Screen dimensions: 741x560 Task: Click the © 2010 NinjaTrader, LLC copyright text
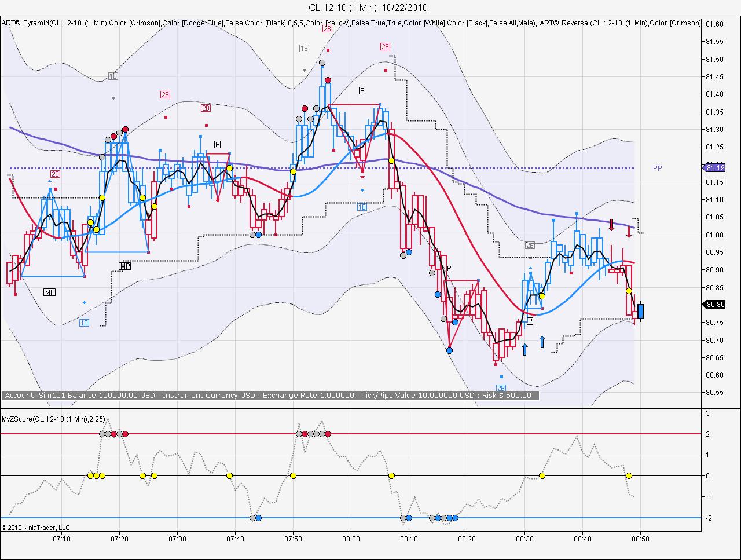pyautogui.click(x=36, y=528)
